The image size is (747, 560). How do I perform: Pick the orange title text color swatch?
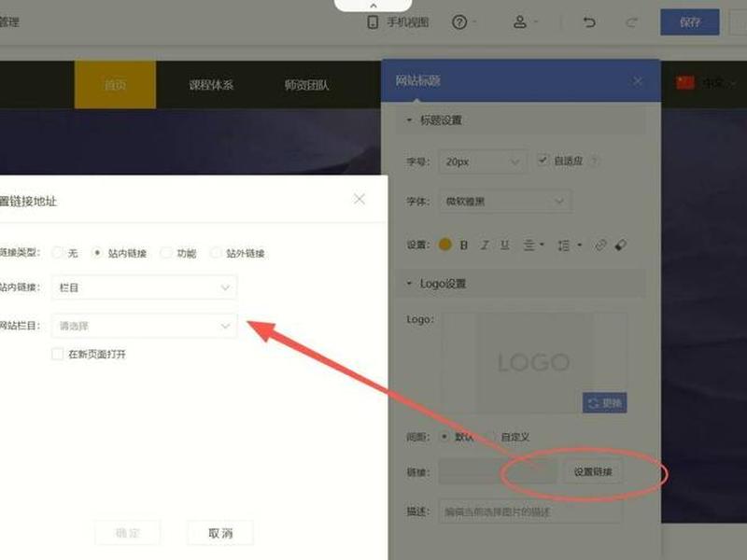445,245
